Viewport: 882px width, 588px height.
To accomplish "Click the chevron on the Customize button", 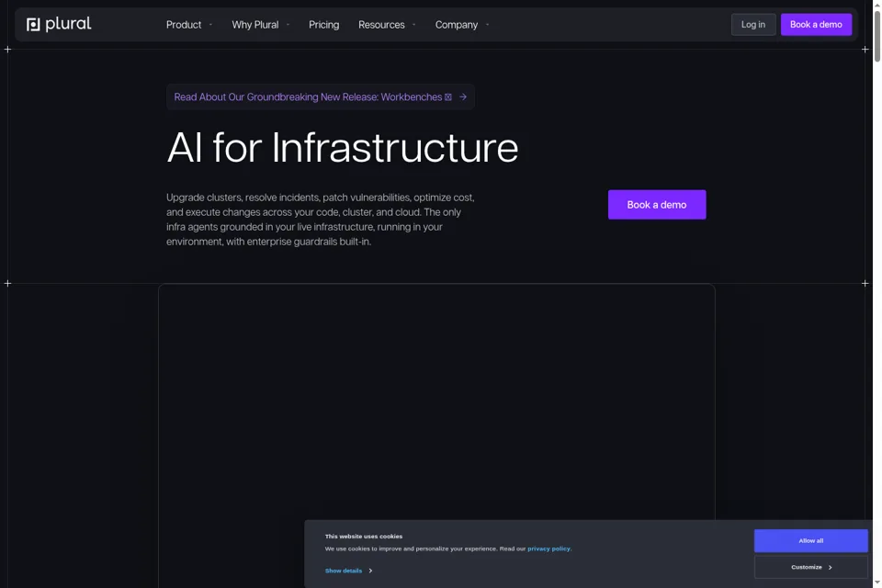I will (831, 567).
